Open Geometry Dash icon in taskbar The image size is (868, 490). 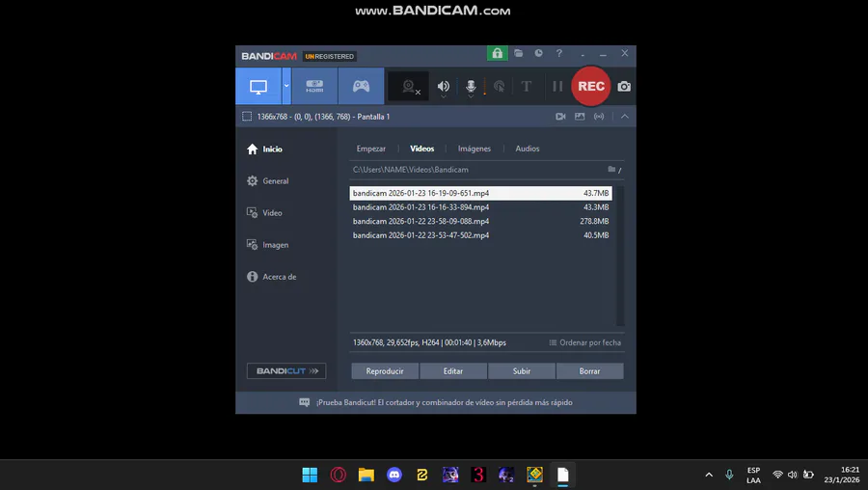click(x=534, y=475)
